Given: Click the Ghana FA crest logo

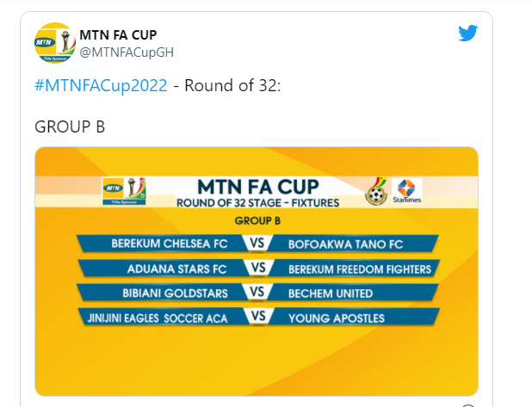Looking at the screenshot, I should [x=376, y=191].
